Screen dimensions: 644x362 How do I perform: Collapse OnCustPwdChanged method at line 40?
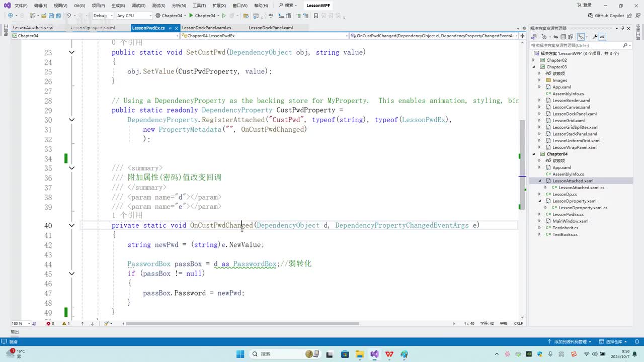(71, 225)
